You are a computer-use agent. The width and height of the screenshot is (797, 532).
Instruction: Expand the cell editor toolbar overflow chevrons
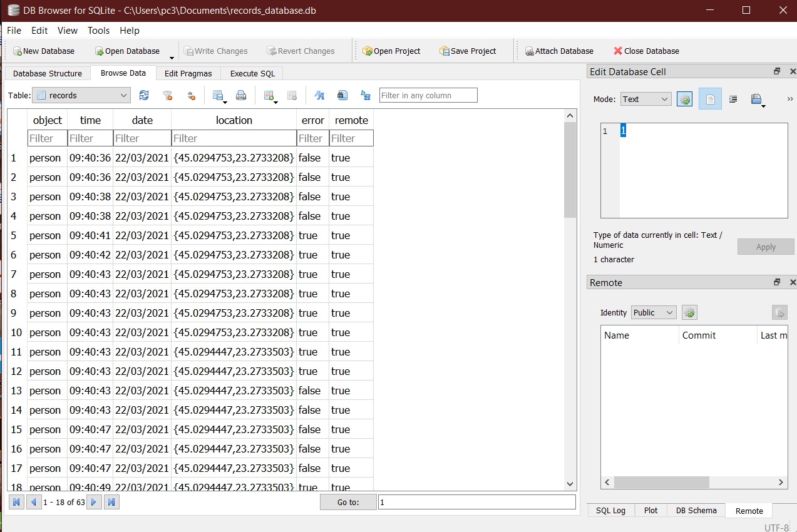(x=790, y=99)
